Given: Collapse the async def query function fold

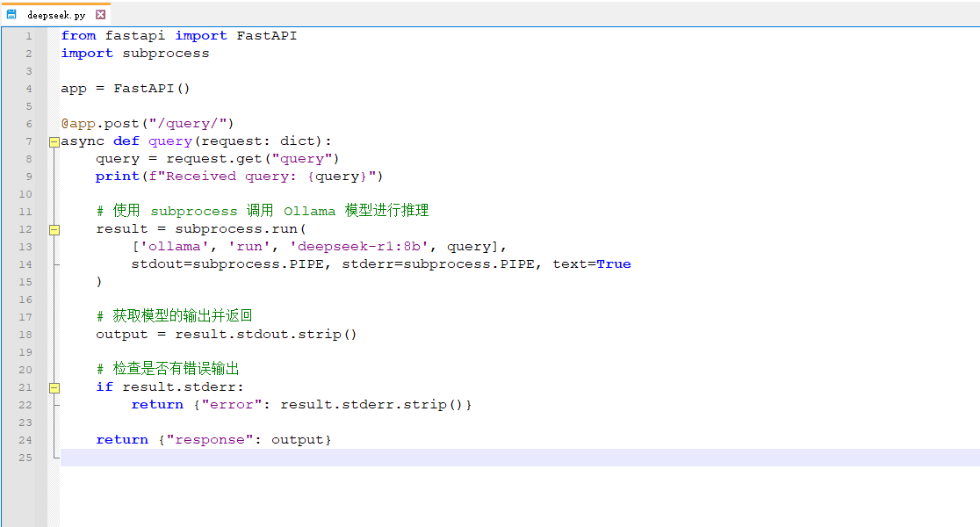Looking at the screenshot, I should tap(54, 142).
